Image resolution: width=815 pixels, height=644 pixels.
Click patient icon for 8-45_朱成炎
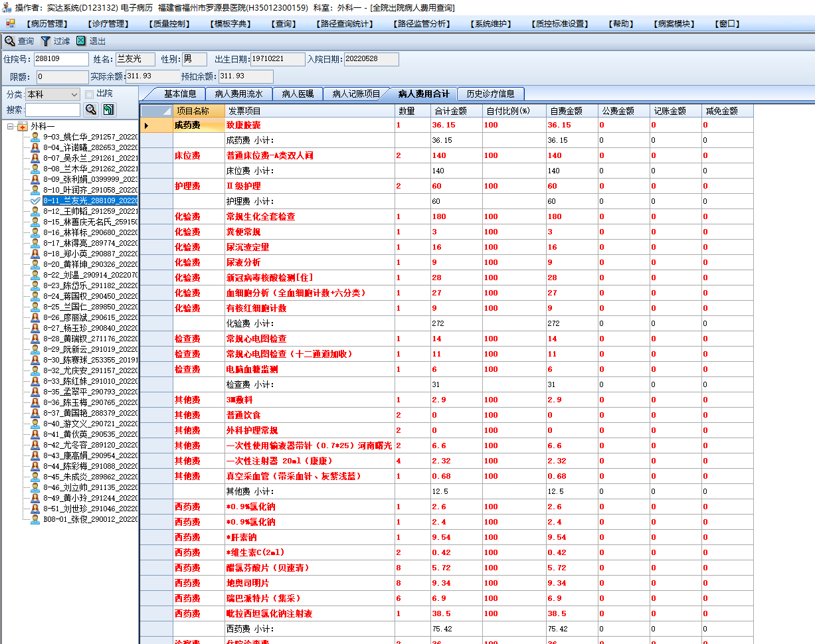[35, 477]
